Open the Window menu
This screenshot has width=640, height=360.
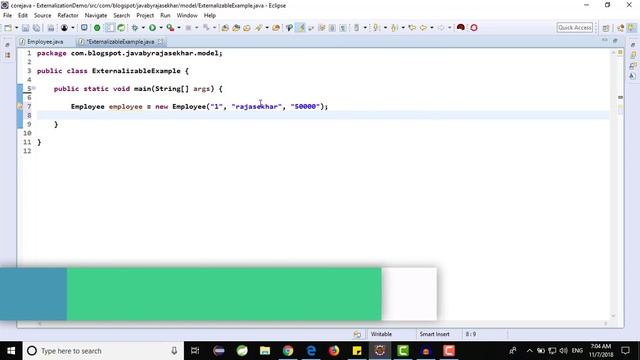pyautogui.click(x=187, y=16)
